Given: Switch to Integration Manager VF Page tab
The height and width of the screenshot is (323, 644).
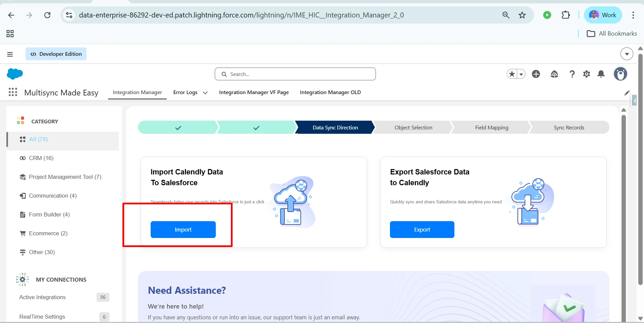Looking at the screenshot, I should tap(254, 92).
